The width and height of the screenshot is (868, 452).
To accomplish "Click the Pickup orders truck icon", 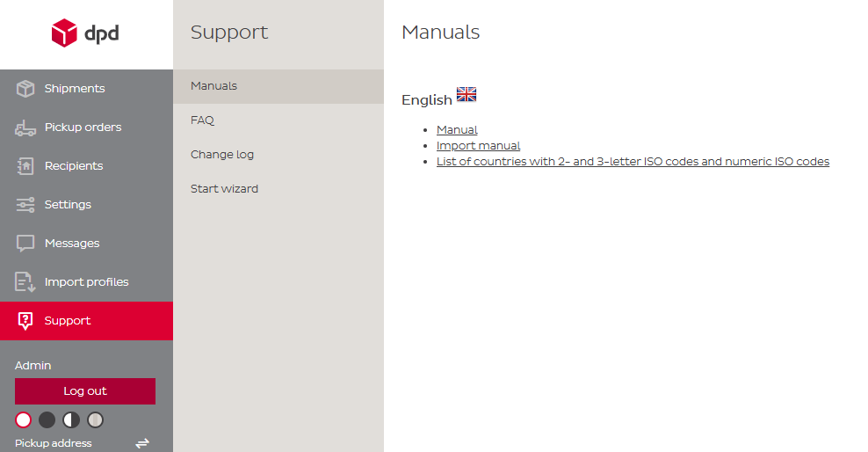I will click(x=25, y=128).
